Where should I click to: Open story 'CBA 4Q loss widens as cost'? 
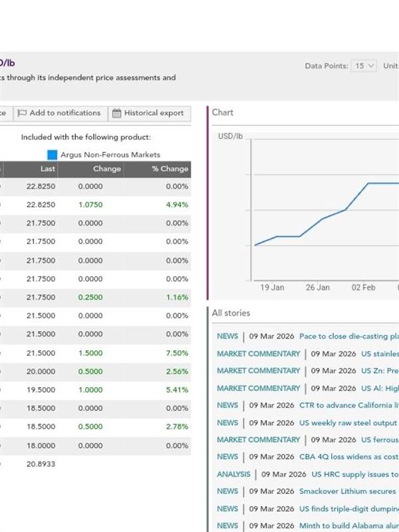pyautogui.click(x=348, y=457)
